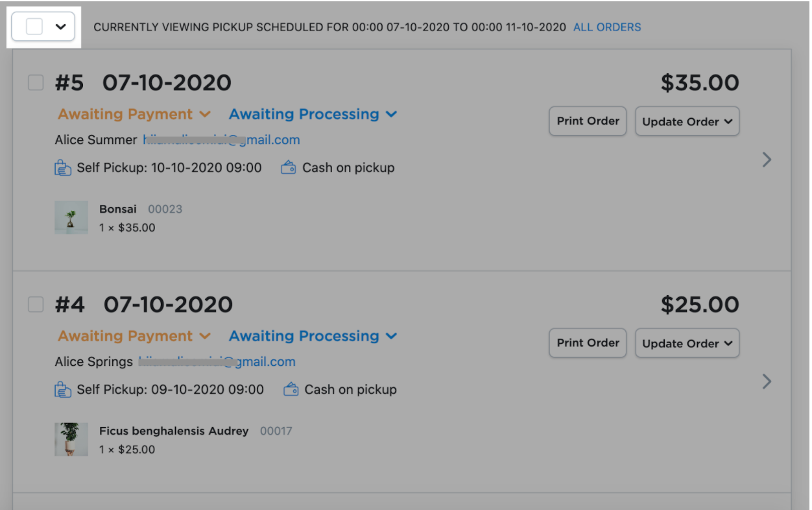Click the self pickup bag icon on order #4

[63, 390]
